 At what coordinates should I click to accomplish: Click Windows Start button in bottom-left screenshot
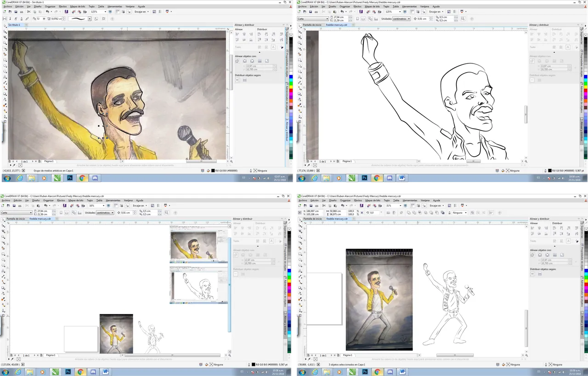pos(6,371)
